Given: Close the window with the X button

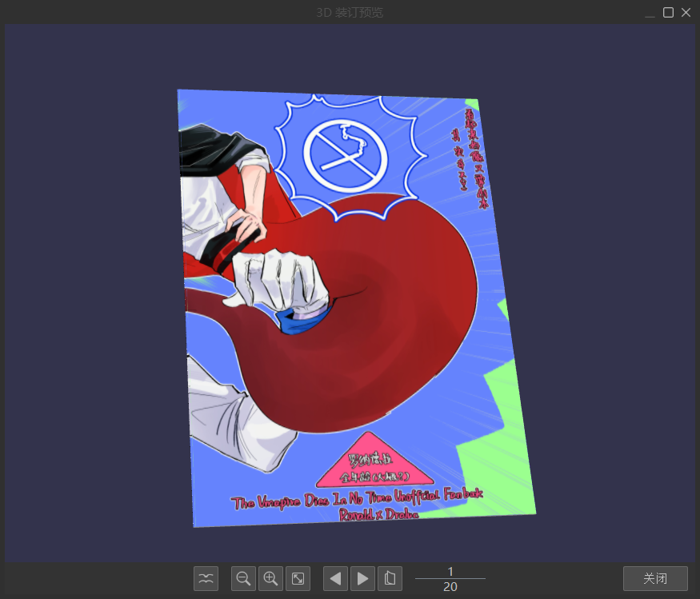Looking at the screenshot, I should (686, 13).
